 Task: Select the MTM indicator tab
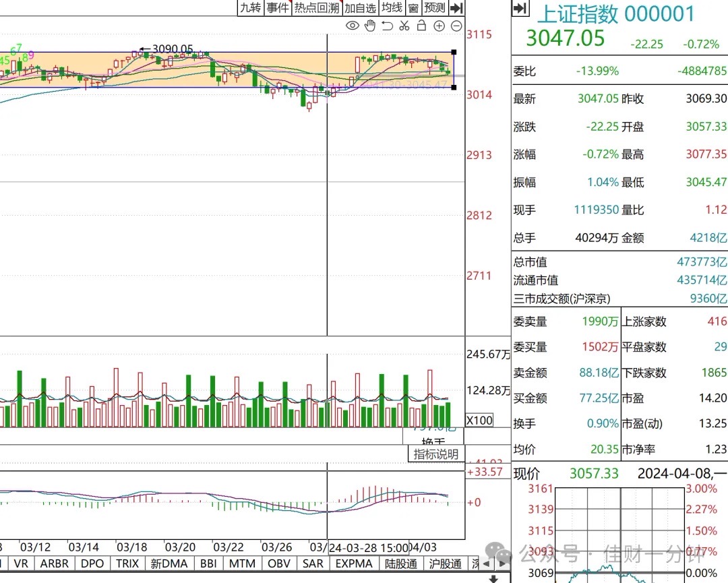pos(243,563)
